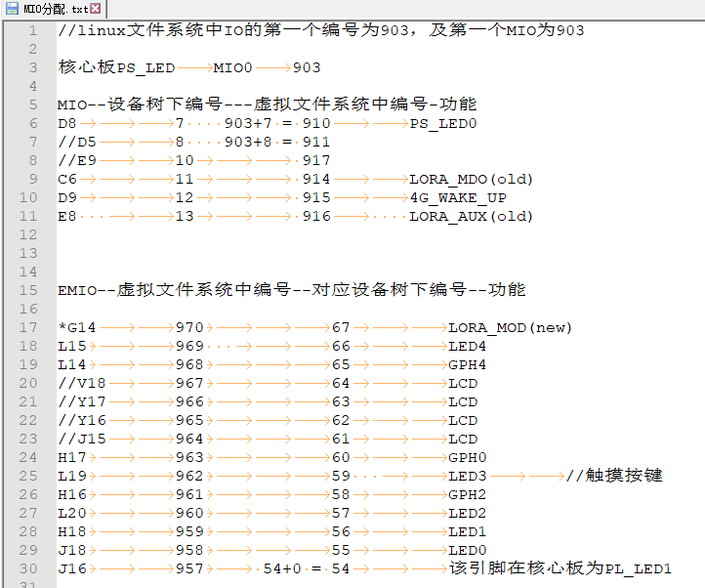Viewport: 705px width, 588px height.
Task: Click value 967 on line 20
Action: pyautogui.click(x=189, y=383)
